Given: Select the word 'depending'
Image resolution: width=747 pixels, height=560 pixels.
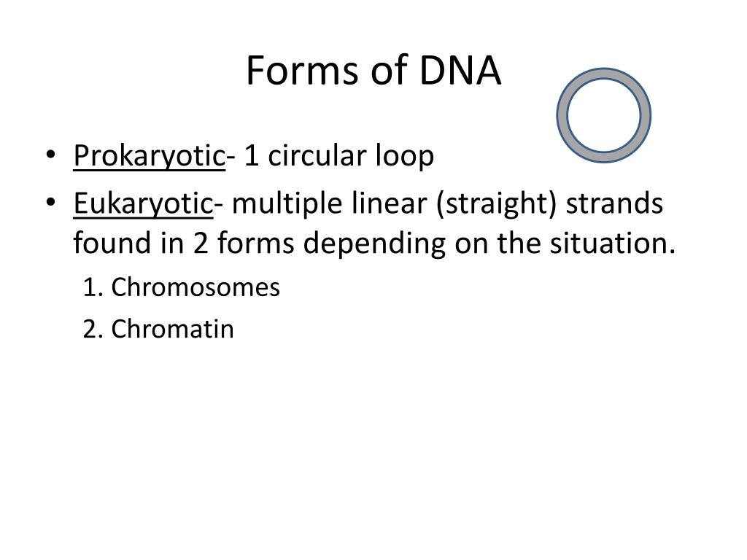Looking at the screenshot, I should (x=374, y=244).
